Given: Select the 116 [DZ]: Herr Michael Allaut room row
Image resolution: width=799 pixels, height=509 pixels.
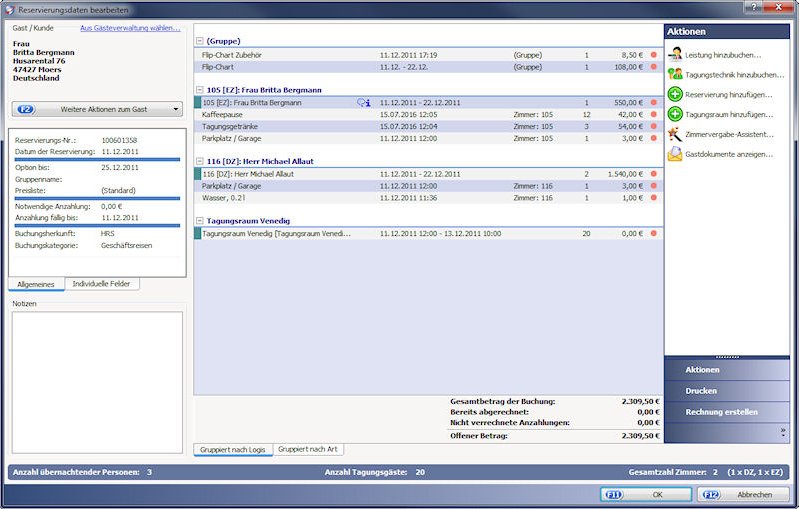Looking at the screenshot, I should [x=428, y=174].
